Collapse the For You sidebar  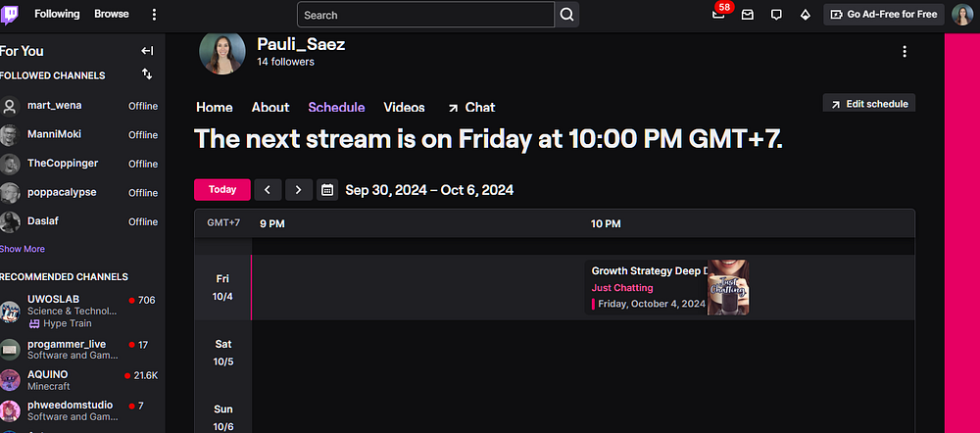coord(148,51)
